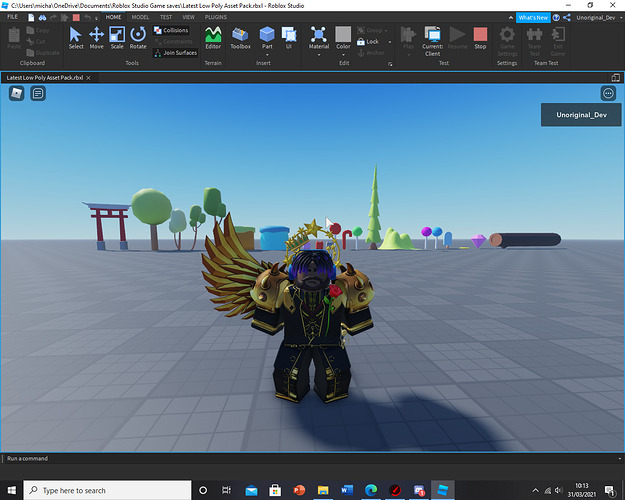Activate the Scale tool
The height and width of the screenshot is (500, 625).
click(x=117, y=38)
